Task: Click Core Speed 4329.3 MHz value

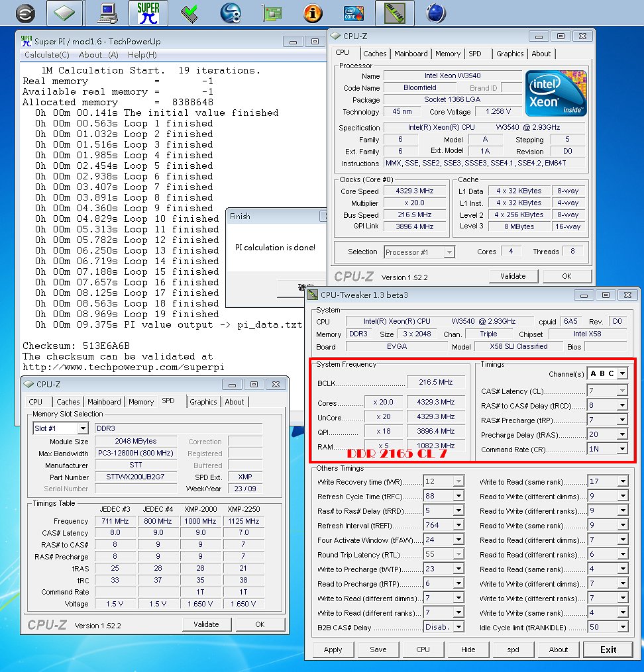Action: click(415, 191)
